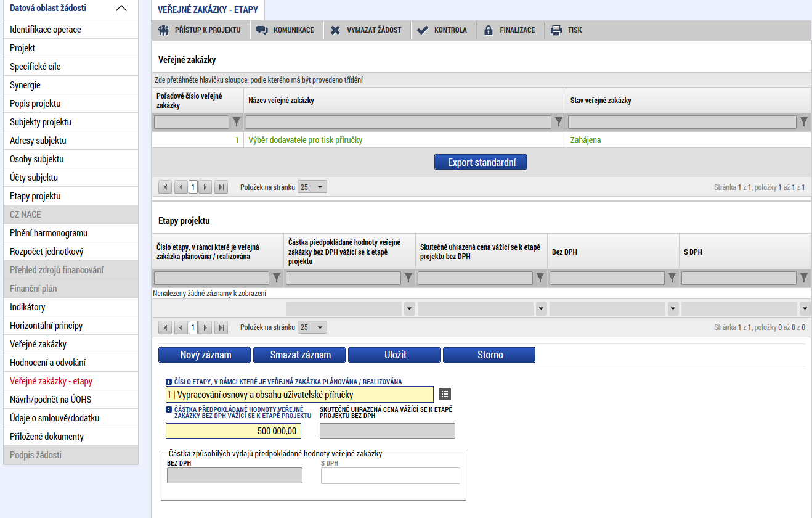Viewport: 812px width, 518px height.
Task: Open filter icon for Číslo etapy column
Action: click(276, 278)
